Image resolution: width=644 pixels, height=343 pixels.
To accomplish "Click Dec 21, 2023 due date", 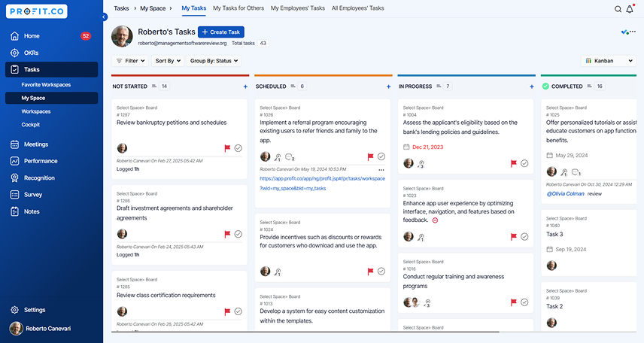I will (427, 147).
